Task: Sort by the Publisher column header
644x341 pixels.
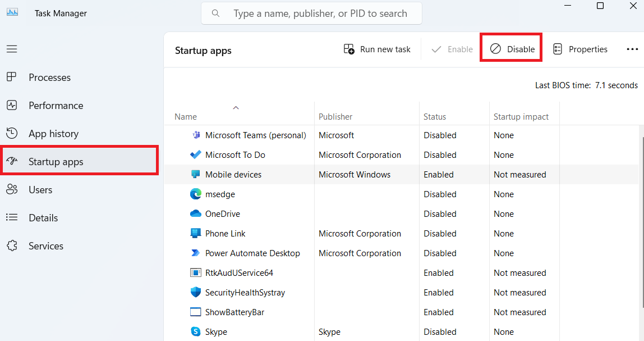Action: click(335, 117)
